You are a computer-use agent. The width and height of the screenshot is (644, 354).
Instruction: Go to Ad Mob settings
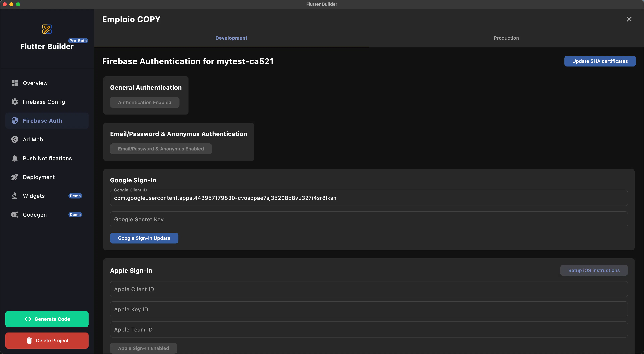[x=47, y=139]
